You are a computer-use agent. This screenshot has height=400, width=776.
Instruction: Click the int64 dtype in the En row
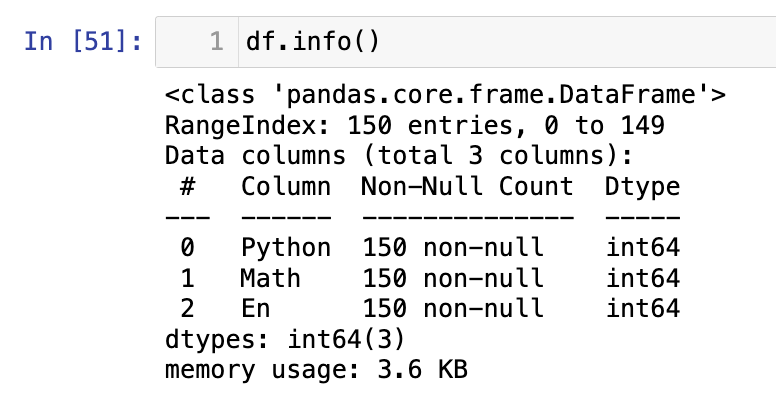coord(643,307)
